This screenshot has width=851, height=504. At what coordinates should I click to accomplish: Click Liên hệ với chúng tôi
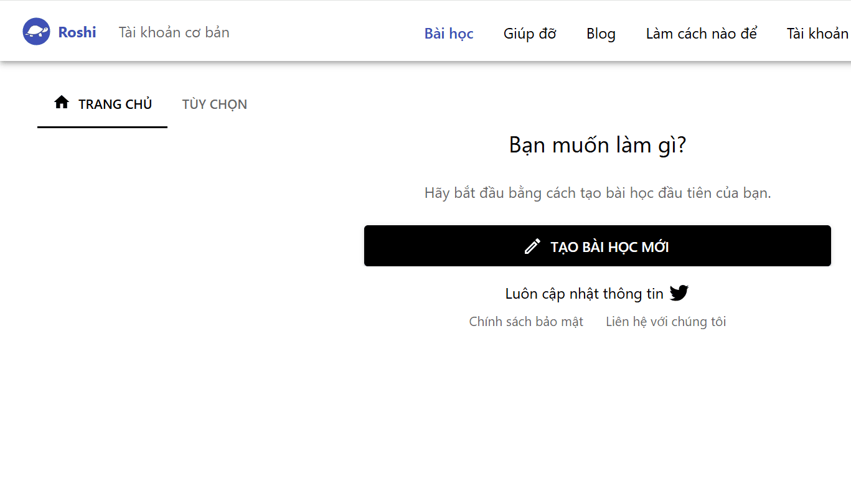(x=665, y=321)
